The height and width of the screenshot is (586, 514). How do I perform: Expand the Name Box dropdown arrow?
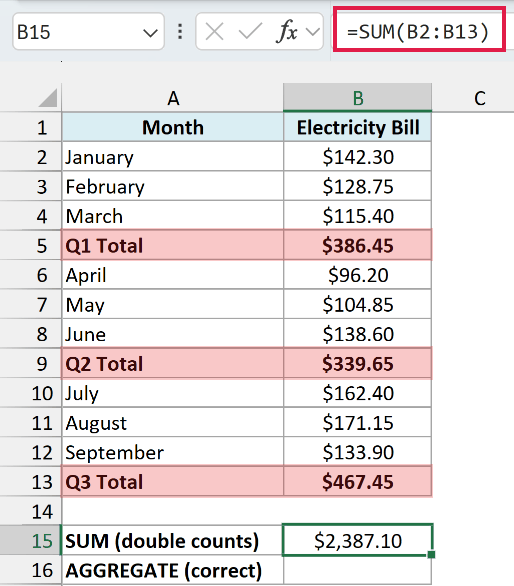[150, 33]
